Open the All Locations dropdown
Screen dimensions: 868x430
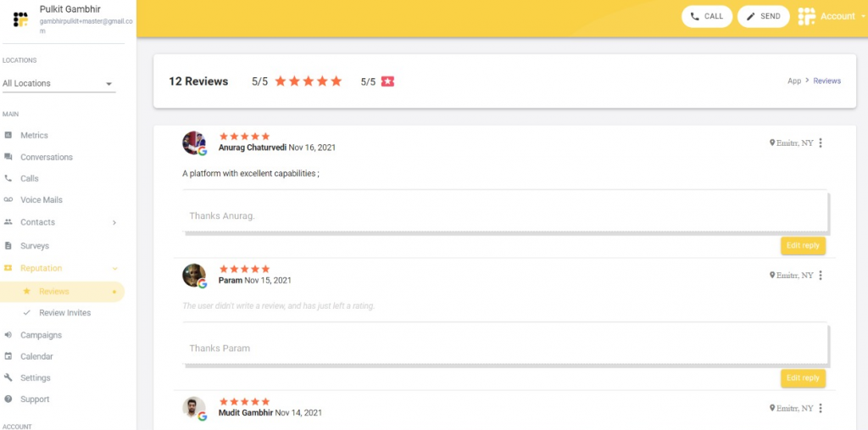pyautogui.click(x=58, y=83)
